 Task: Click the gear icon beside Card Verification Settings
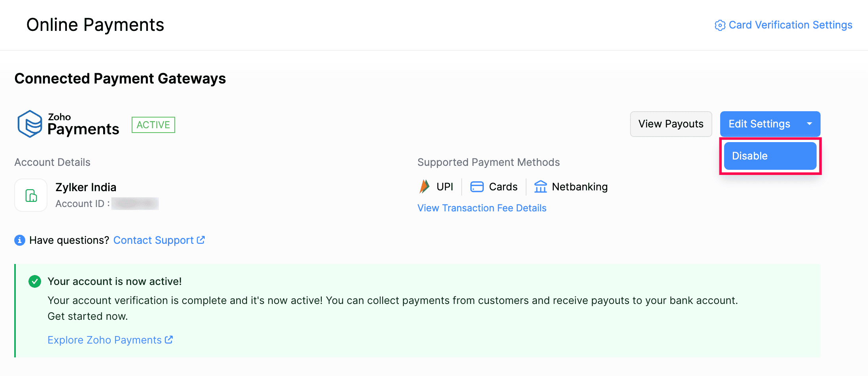click(720, 25)
